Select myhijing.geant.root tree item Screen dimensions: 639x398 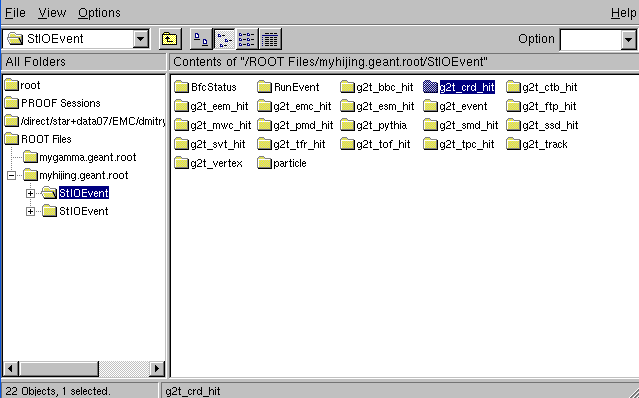click(76, 175)
